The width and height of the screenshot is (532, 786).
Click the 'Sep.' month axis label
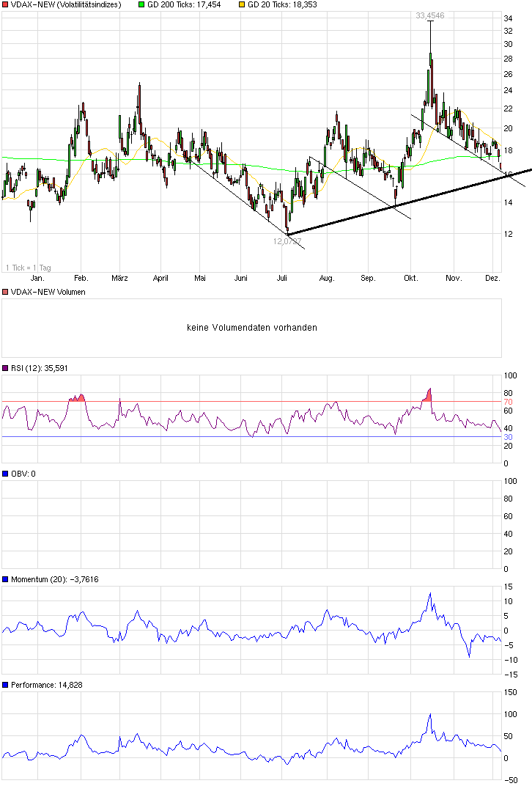368,278
